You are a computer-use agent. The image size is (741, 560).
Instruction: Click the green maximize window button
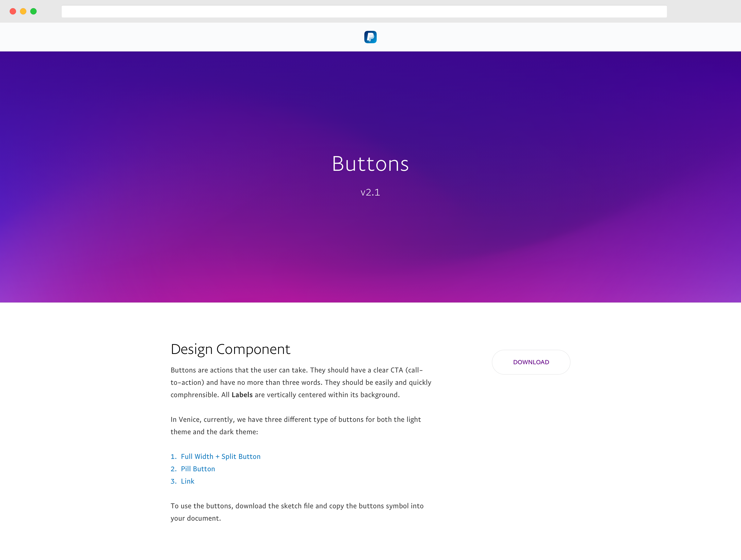click(x=33, y=11)
